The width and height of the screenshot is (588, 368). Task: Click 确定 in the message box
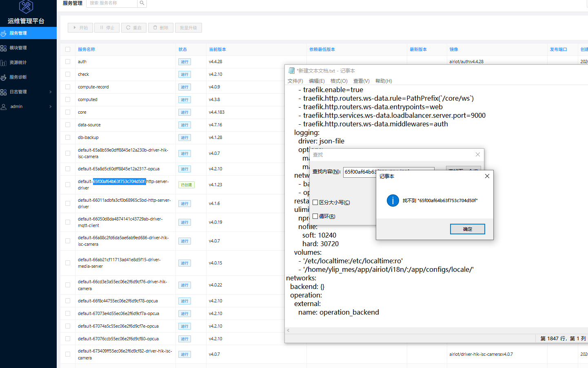coord(468,229)
